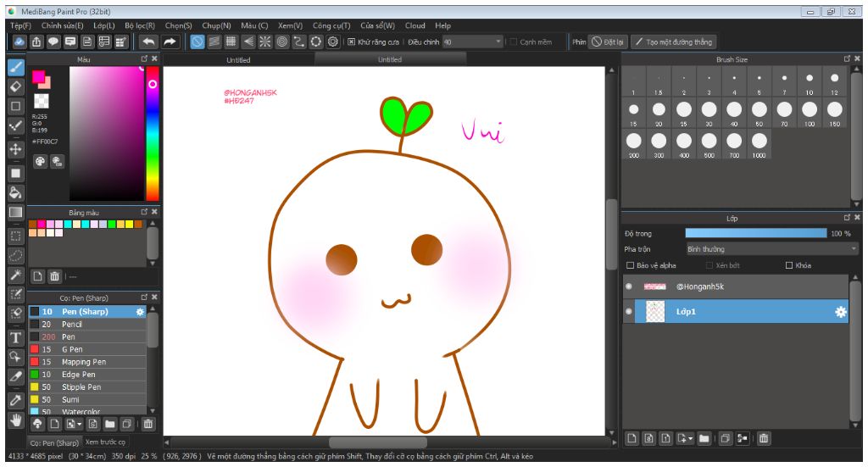868x467 pixels.
Task: Select the Lasso tool
Action: click(x=15, y=256)
